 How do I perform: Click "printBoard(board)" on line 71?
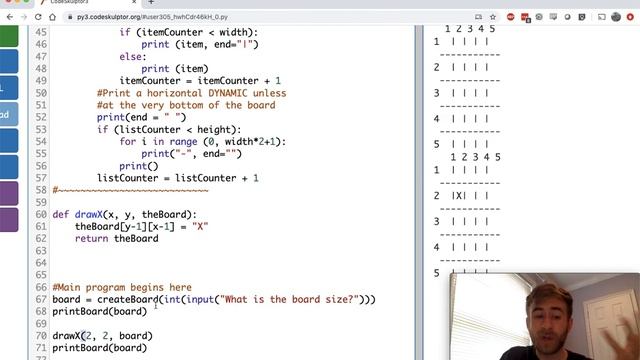click(x=100, y=348)
